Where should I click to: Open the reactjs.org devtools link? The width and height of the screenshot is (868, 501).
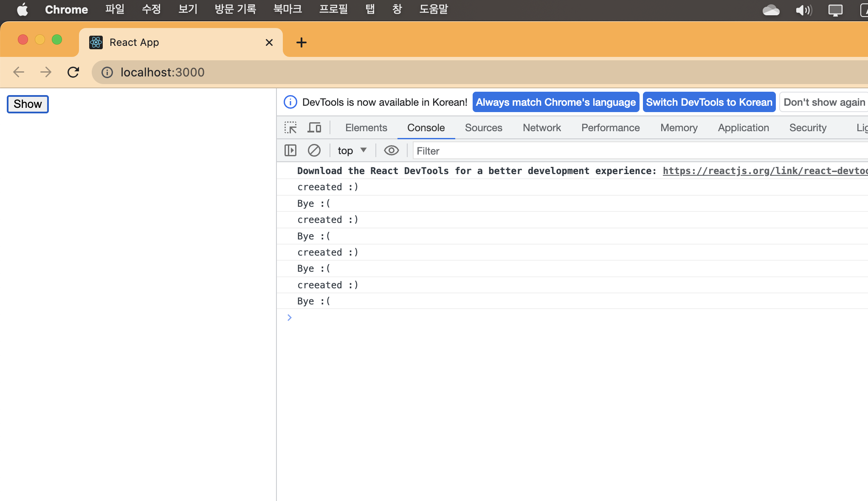click(x=764, y=171)
